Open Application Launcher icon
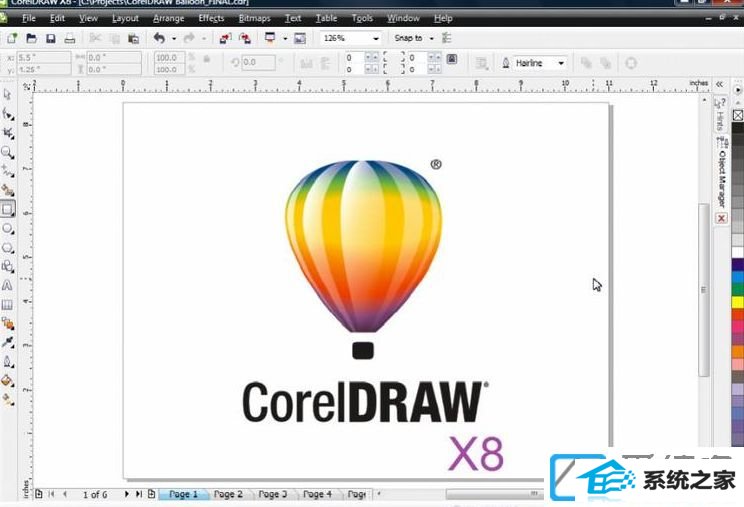Image resolution: width=744 pixels, height=507 pixels. click(270, 38)
